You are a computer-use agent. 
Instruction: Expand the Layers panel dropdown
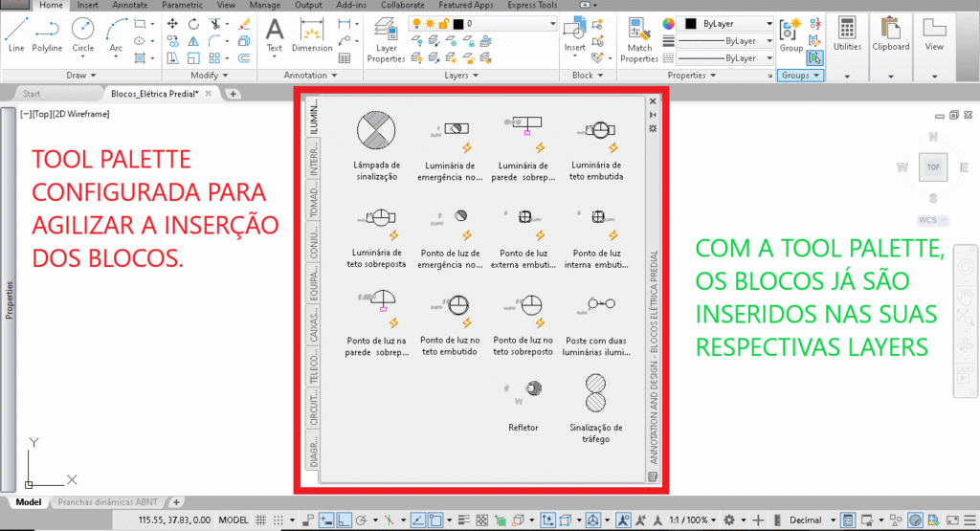[x=461, y=75]
